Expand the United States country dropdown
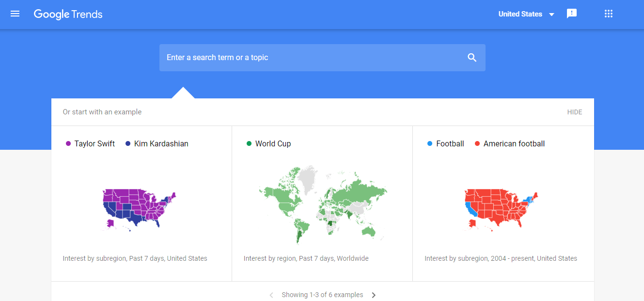The width and height of the screenshot is (644, 301). [x=526, y=14]
